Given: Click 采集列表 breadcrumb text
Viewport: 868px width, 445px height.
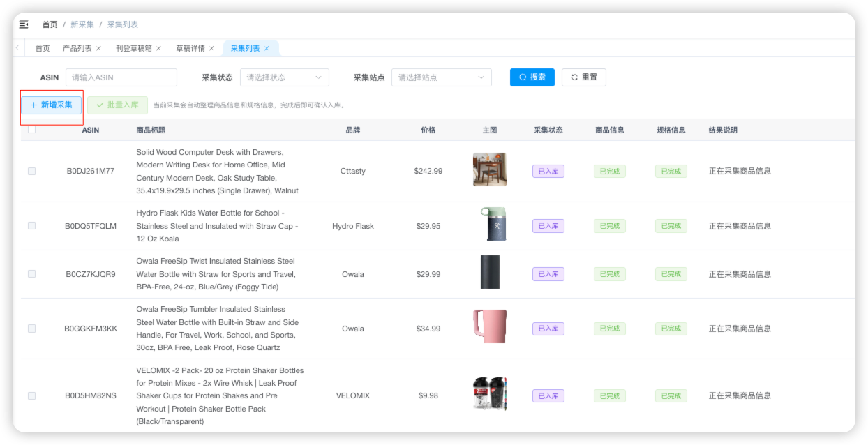Looking at the screenshot, I should (x=123, y=24).
